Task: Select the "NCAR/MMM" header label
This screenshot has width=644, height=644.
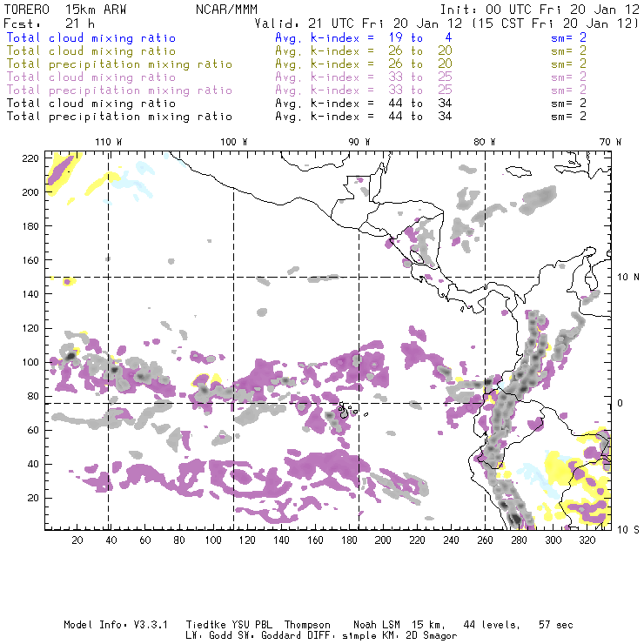Action: point(227,10)
